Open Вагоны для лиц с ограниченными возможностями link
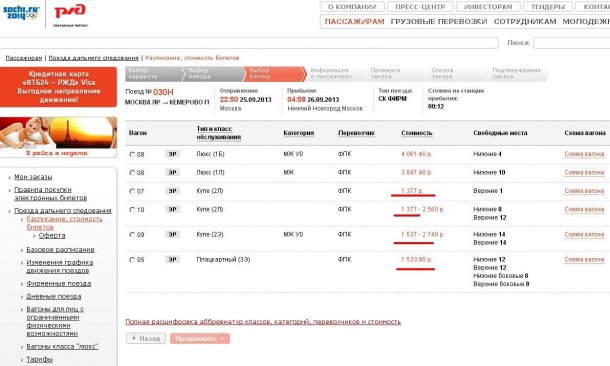 pyautogui.click(x=55, y=321)
